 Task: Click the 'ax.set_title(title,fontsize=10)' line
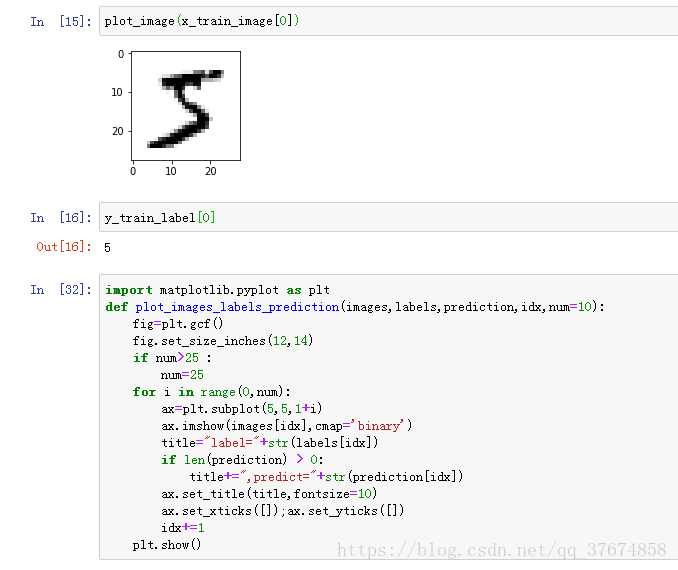pos(269,494)
